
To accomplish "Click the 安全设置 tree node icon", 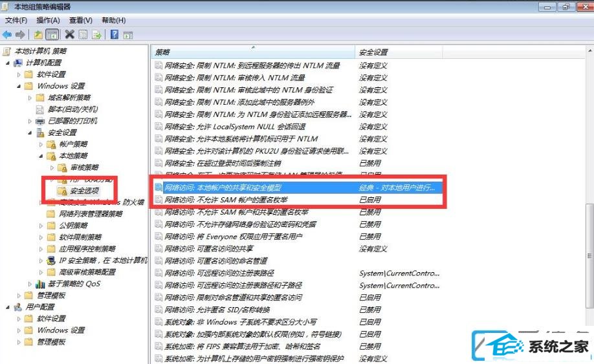I will (x=40, y=133).
